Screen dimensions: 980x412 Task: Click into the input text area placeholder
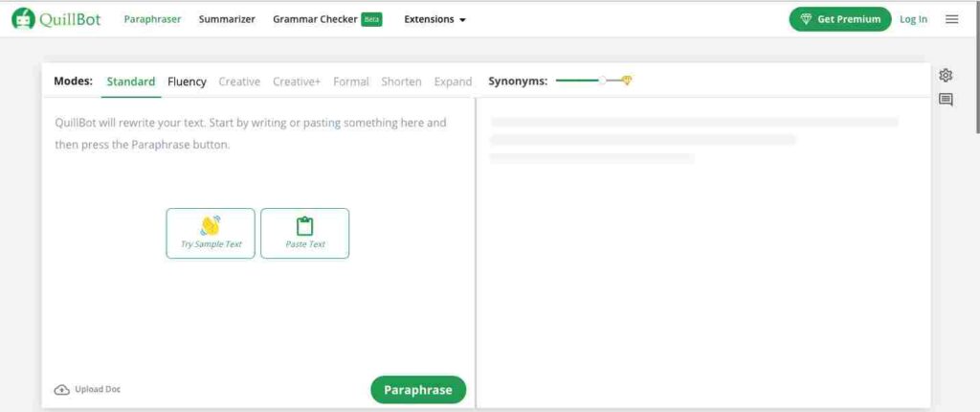tap(251, 133)
